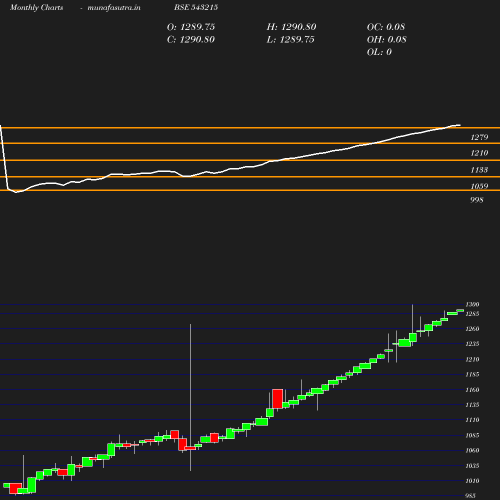Viewport: 500px width, 500px height.
Task: Click the '1035' price axis label
Action: [x=472, y=466]
